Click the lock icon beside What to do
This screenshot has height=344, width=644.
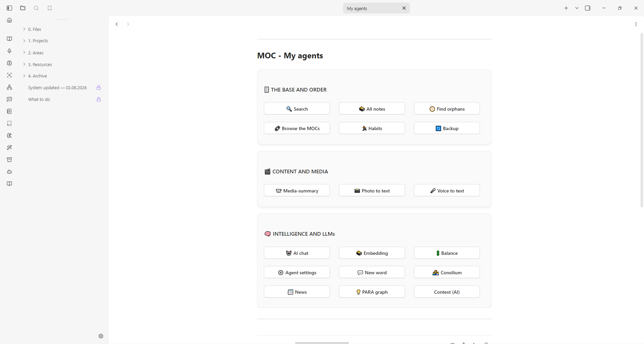tap(99, 100)
